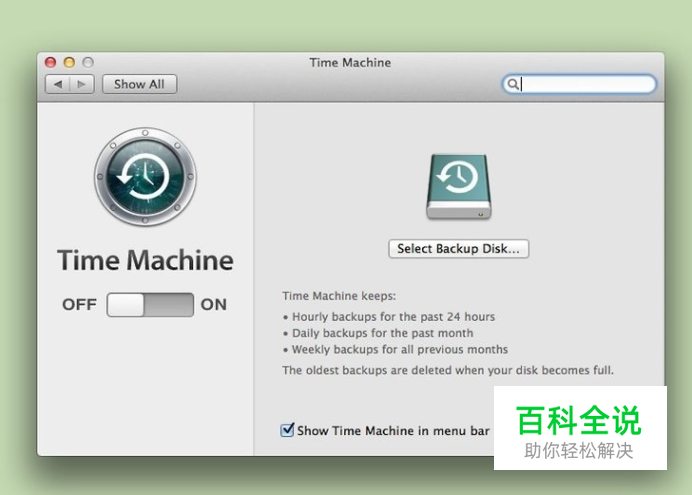Go forward with the right arrow button
The width and height of the screenshot is (692, 495).
(82, 84)
